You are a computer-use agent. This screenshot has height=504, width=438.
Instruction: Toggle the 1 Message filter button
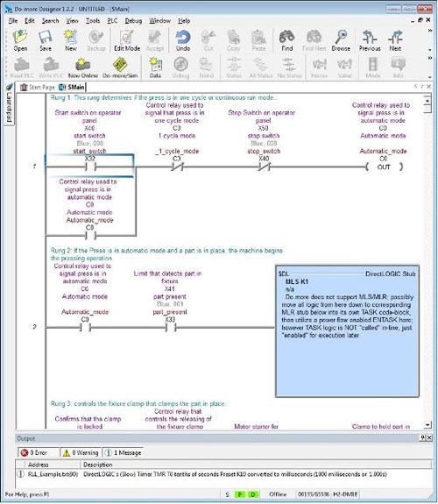click(123, 452)
